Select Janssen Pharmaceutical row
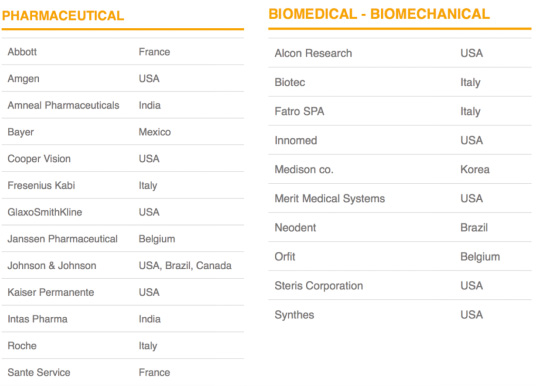 click(123, 239)
